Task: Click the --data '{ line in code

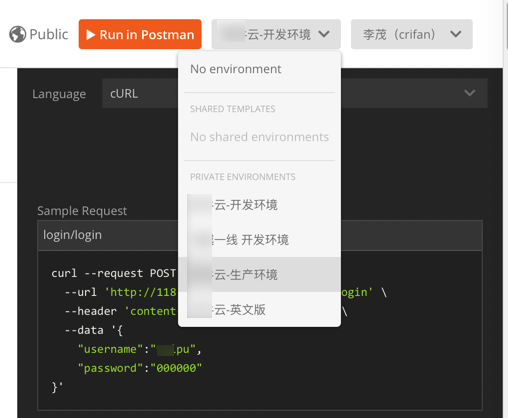Action: click(x=94, y=330)
